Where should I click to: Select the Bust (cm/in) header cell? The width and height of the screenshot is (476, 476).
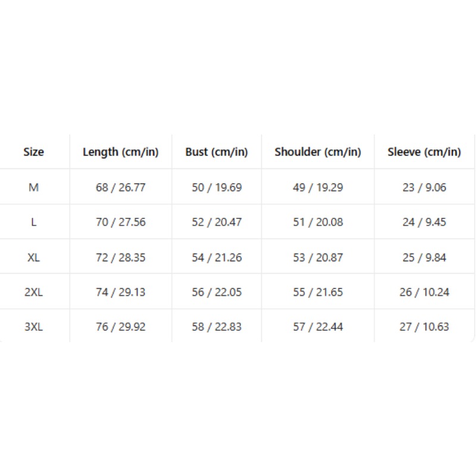pyautogui.click(x=217, y=152)
